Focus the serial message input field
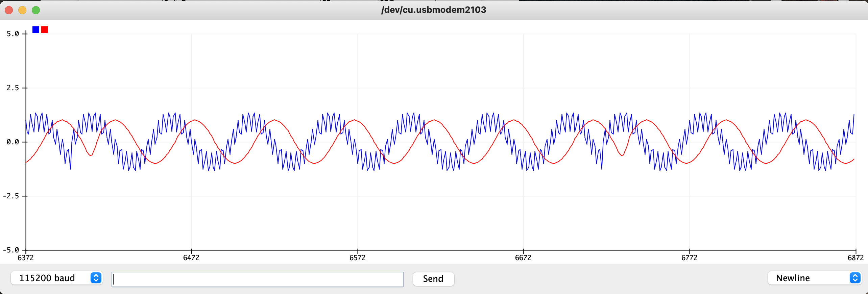 pyautogui.click(x=258, y=279)
